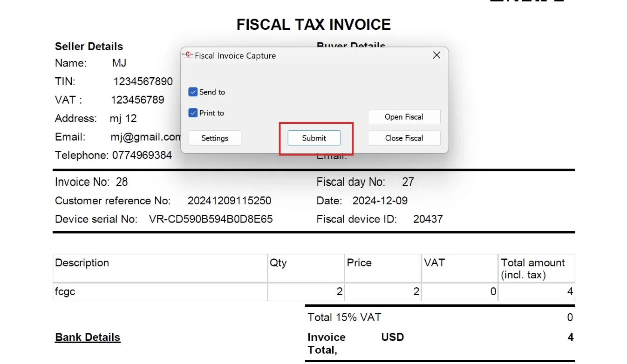The width and height of the screenshot is (627, 364).
Task: Click the FISCAL TAX INVOICE heading
Action: point(313,24)
